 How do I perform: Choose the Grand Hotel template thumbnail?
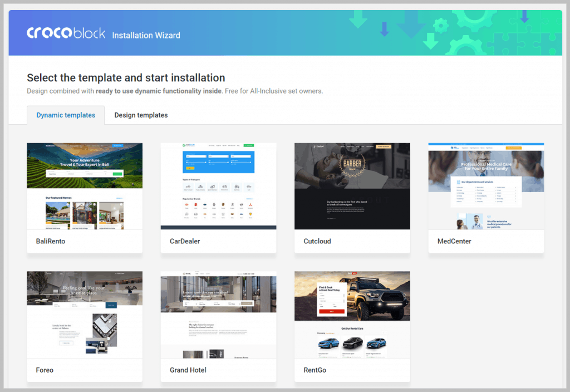tap(218, 314)
